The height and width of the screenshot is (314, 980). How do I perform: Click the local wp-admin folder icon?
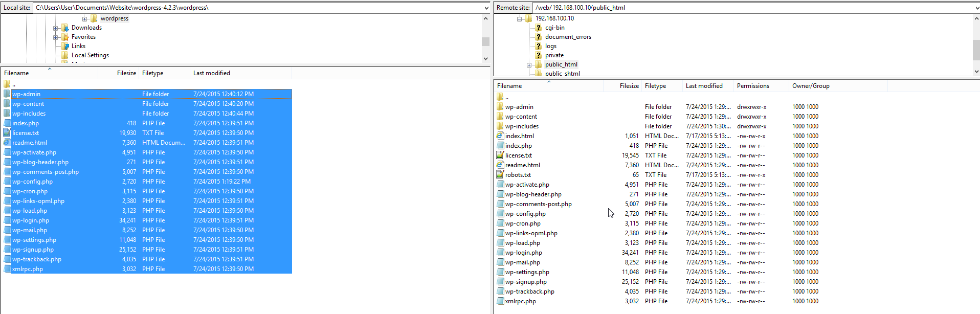coord(7,94)
